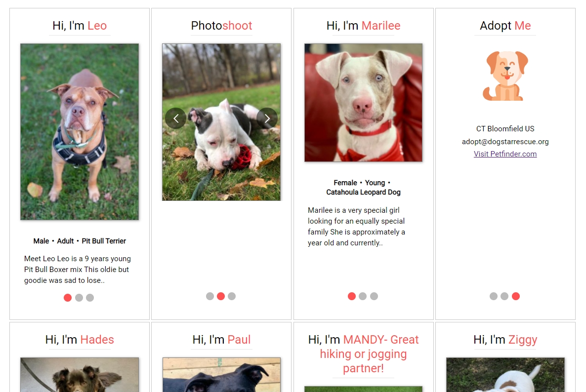This screenshot has width=586, height=392.
Task: Click the adopt@dogstarrescue.org email address
Action: coord(505,142)
